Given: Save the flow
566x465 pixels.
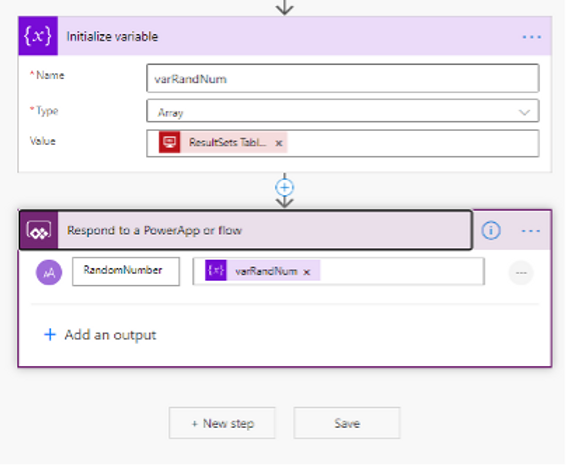Looking at the screenshot, I should click(347, 423).
